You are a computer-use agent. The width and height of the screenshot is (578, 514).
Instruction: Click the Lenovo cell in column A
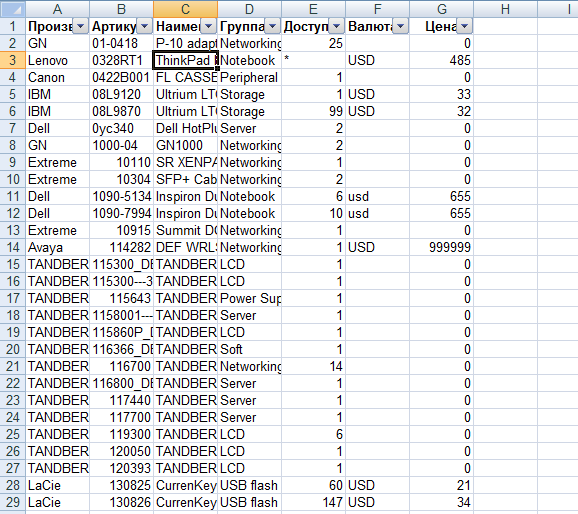tap(58, 60)
